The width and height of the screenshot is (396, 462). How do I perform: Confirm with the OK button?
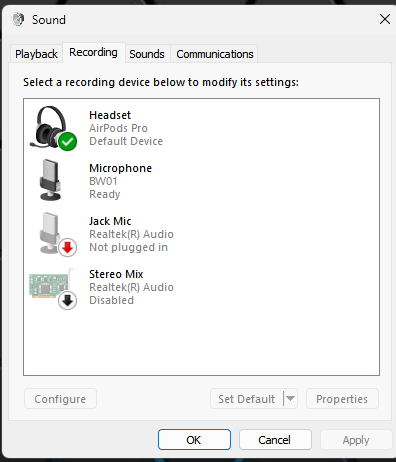(x=194, y=440)
